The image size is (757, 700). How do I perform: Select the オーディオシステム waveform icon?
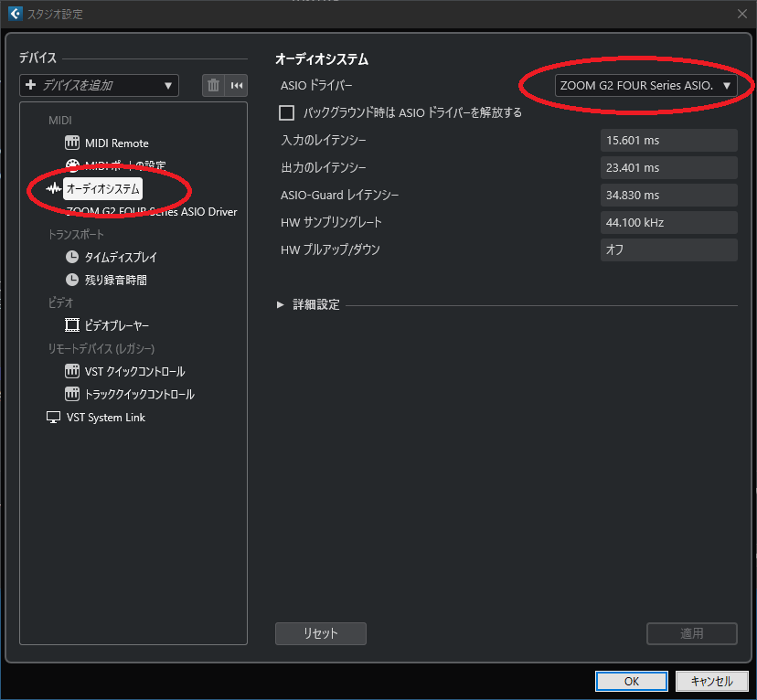coord(53,189)
